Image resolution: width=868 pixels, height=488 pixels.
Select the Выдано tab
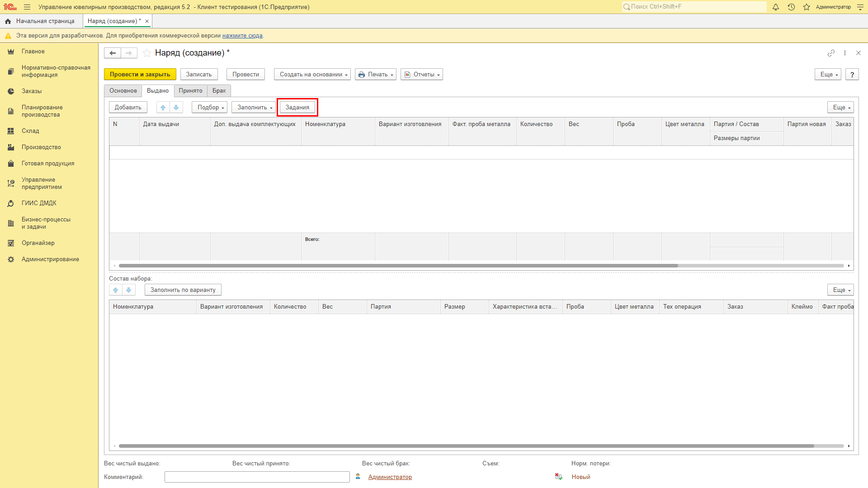[x=158, y=91]
